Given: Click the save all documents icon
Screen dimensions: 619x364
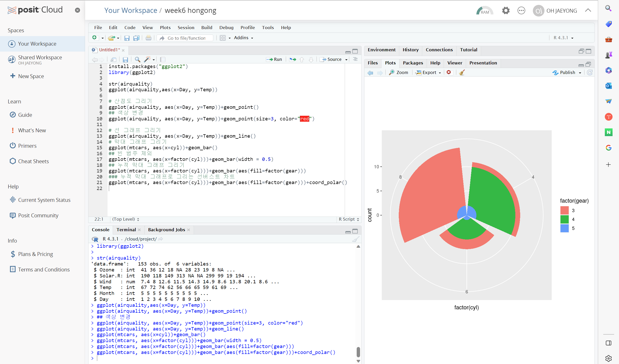Looking at the screenshot, I should pos(136,38).
